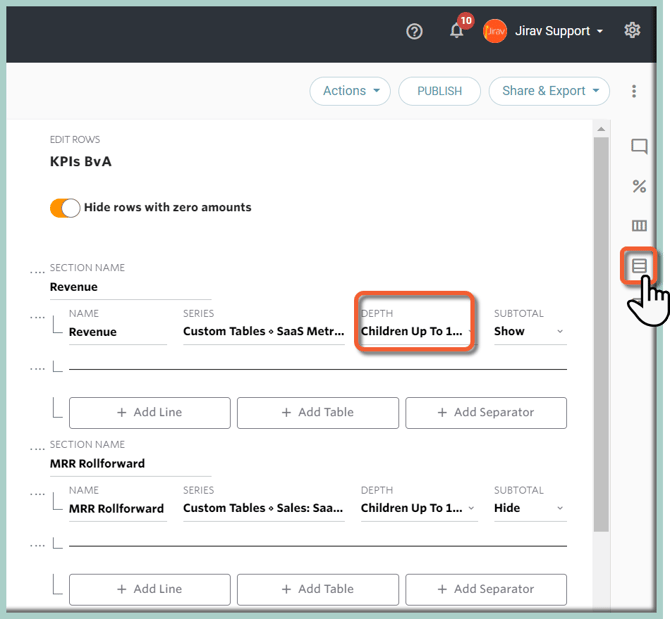The width and height of the screenshot is (670, 619).
Task: Open MRR Rollforward Subtotal Hide dropdown
Action: pos(529,508)
